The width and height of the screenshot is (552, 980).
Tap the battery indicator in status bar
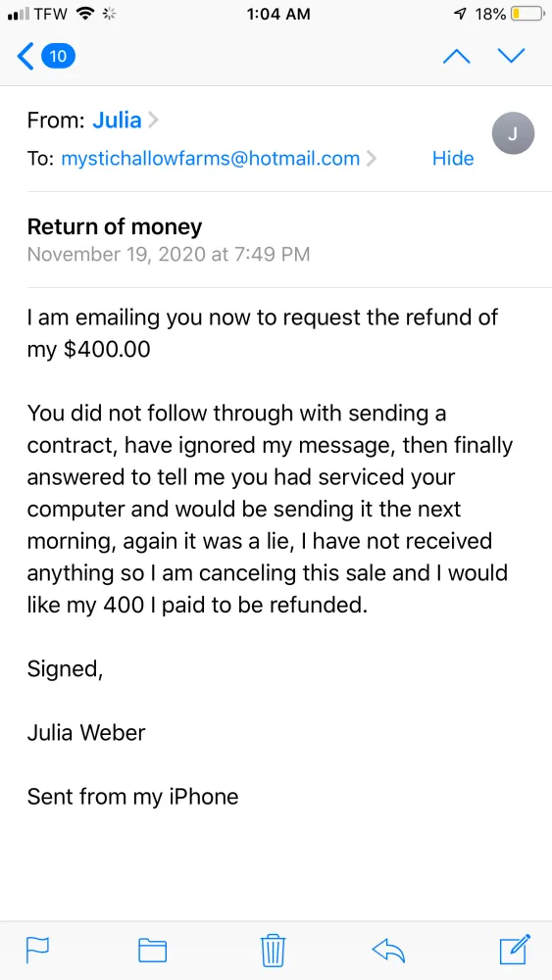527,15
